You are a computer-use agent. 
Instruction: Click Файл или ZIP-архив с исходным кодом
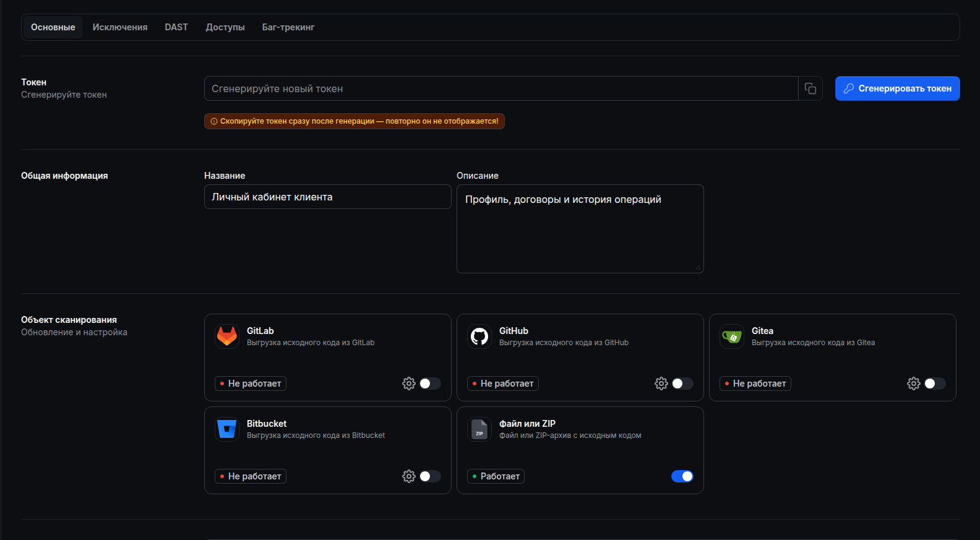(x=570, y=435)
